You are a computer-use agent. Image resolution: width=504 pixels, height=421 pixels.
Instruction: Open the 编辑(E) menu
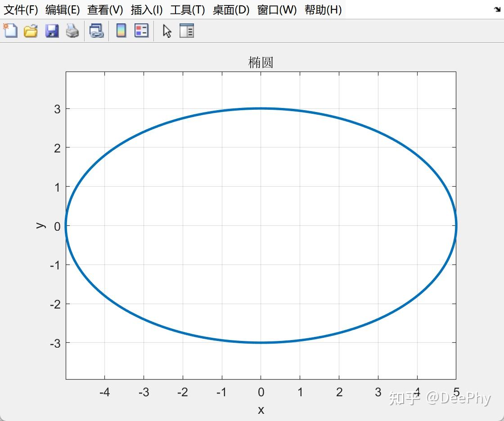click(63, 10)
